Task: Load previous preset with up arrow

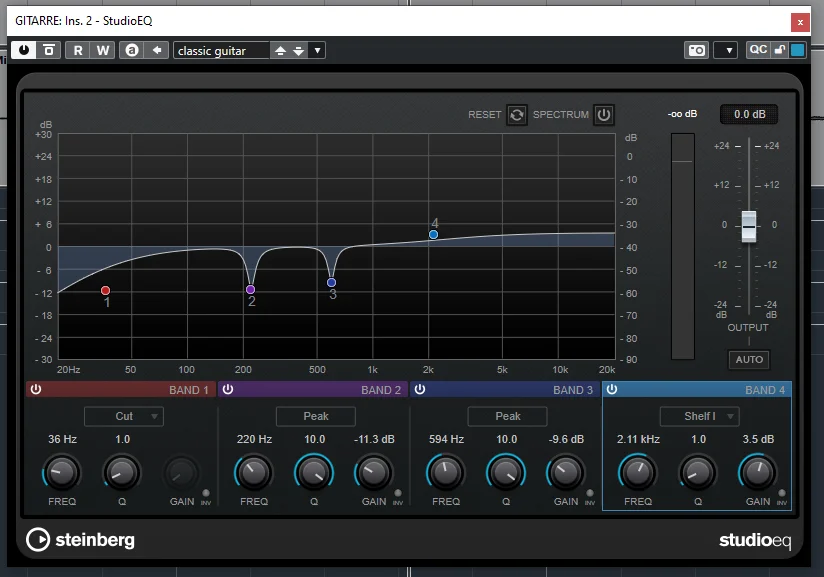Action: coord(281,50)
